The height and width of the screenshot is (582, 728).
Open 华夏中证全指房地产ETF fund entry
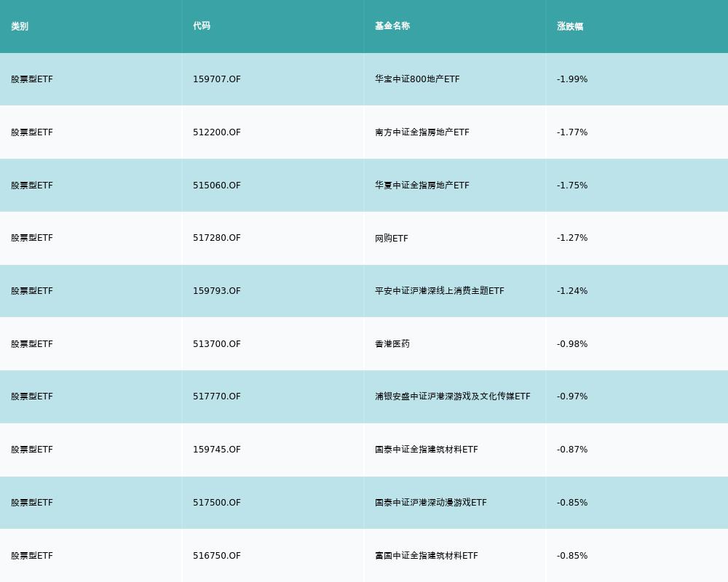coord(422,186)
